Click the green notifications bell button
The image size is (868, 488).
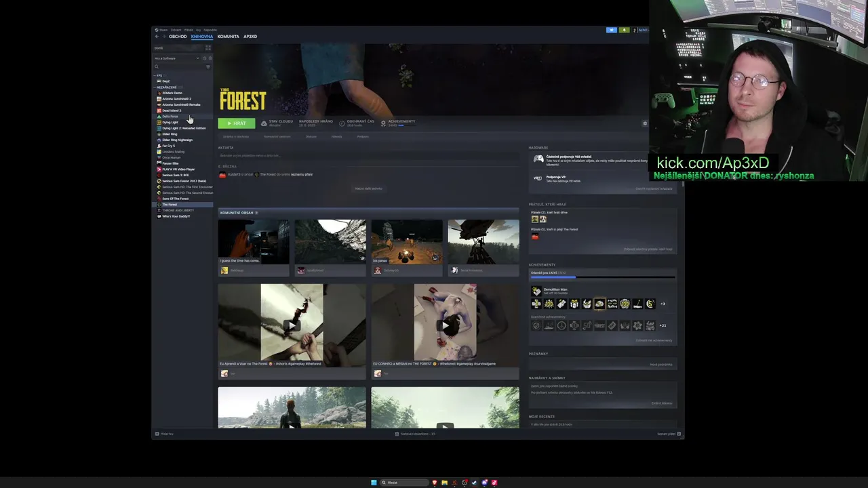click(x=624, y=30)
